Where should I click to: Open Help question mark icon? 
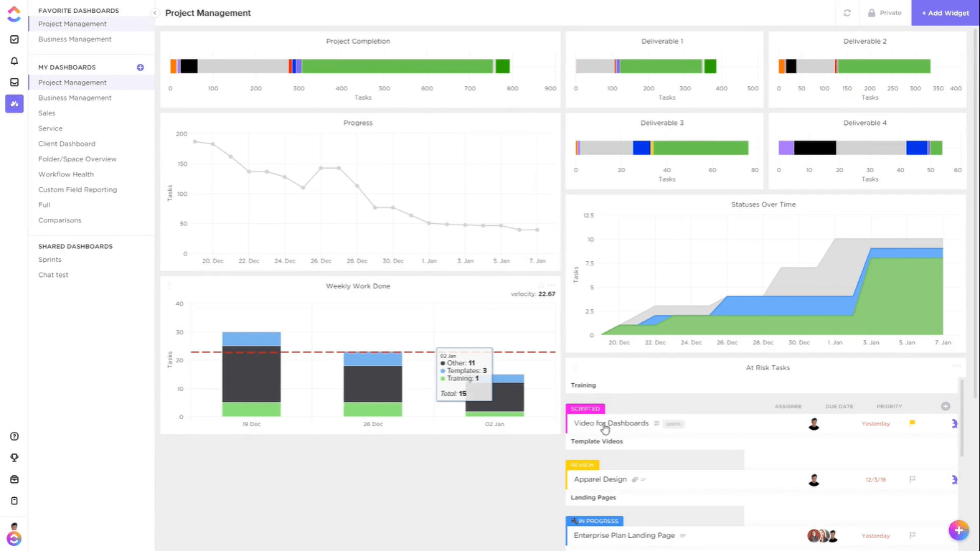pyautogui.click(x=14, y=436)
